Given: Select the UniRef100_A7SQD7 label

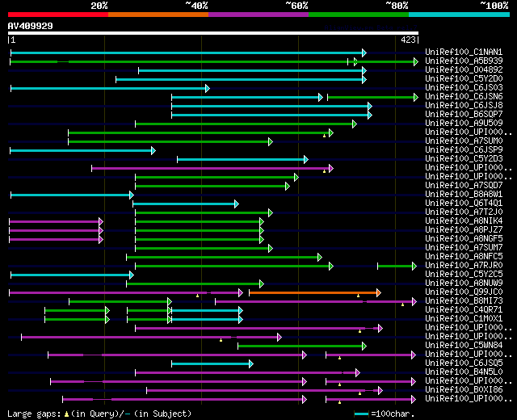Looking at the screenshot, I should [464, 185].
